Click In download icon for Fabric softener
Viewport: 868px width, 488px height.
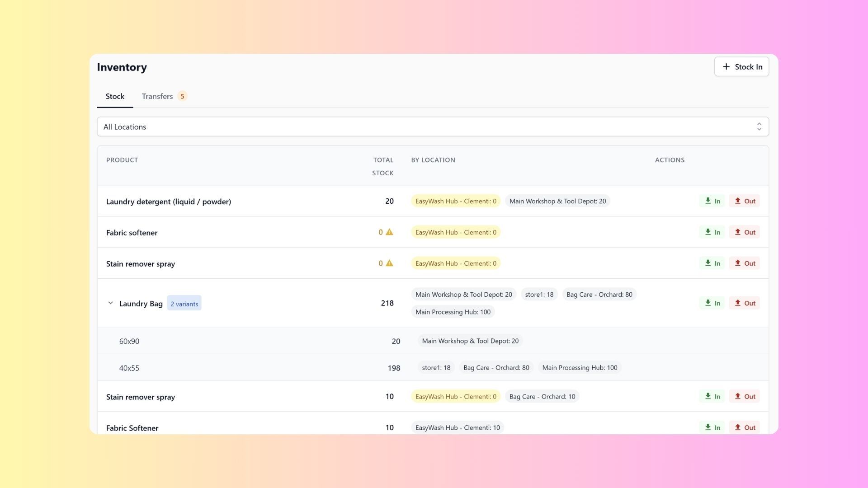(x=708, y=232)
